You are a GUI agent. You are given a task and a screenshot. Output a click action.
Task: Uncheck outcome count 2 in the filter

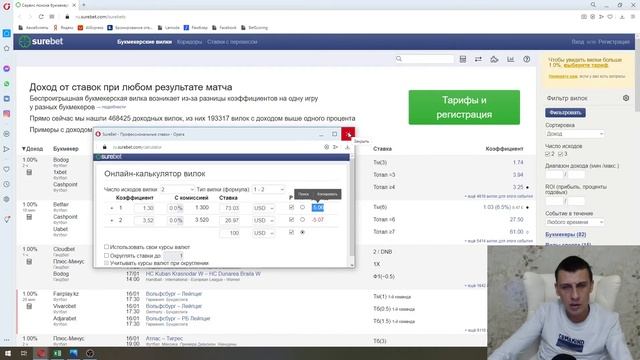[x=547, y=154]
